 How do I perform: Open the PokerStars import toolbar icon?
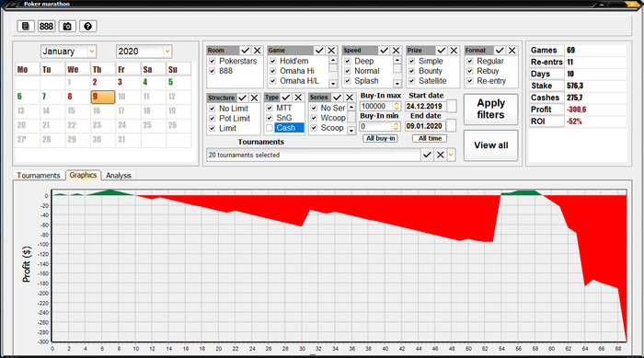[26, 27]
